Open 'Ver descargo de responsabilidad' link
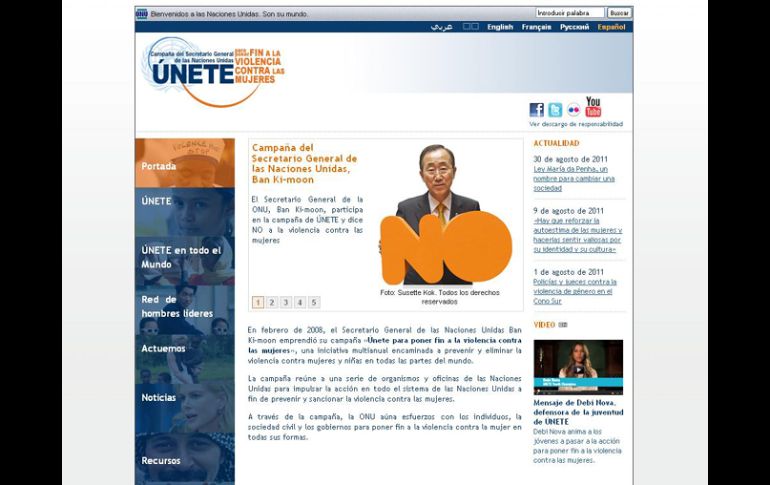The width and height of the screenshot is (770, 485). tap(576, 125)
